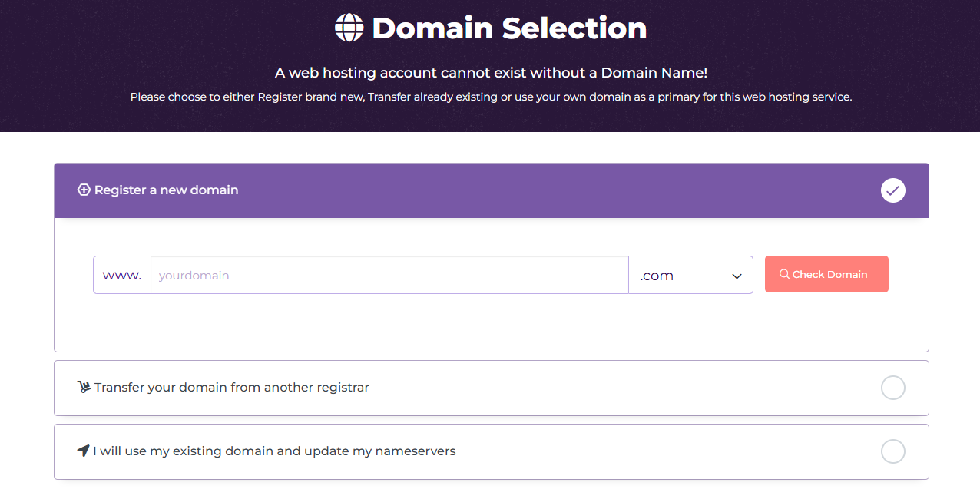
Task: Click the magnifier icon in Check Domain
Action: tap(784, 274)
